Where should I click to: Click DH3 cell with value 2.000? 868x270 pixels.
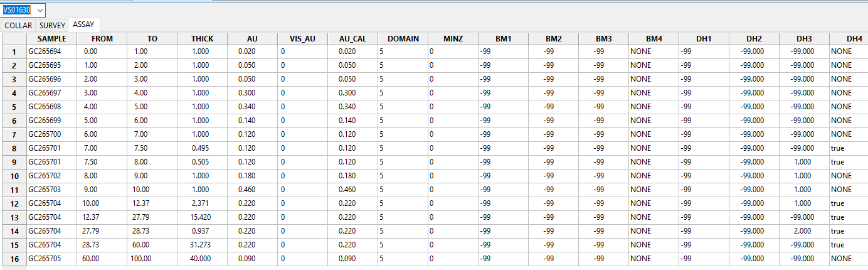click(805, 231)
